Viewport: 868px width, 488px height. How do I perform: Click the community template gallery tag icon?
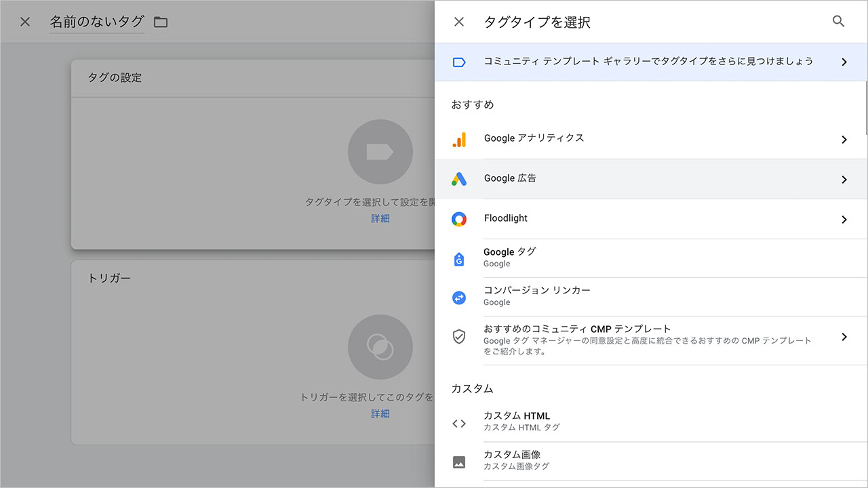tap(460, 62)
